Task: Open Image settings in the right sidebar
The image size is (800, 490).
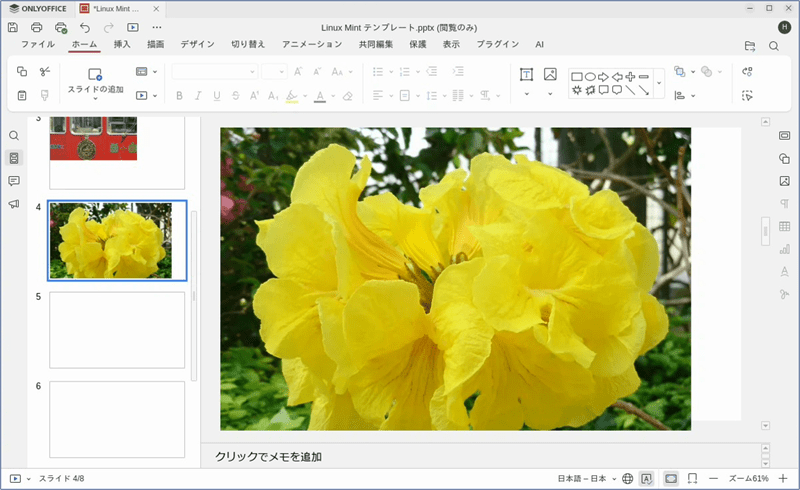Action: (x=784, y=181)
